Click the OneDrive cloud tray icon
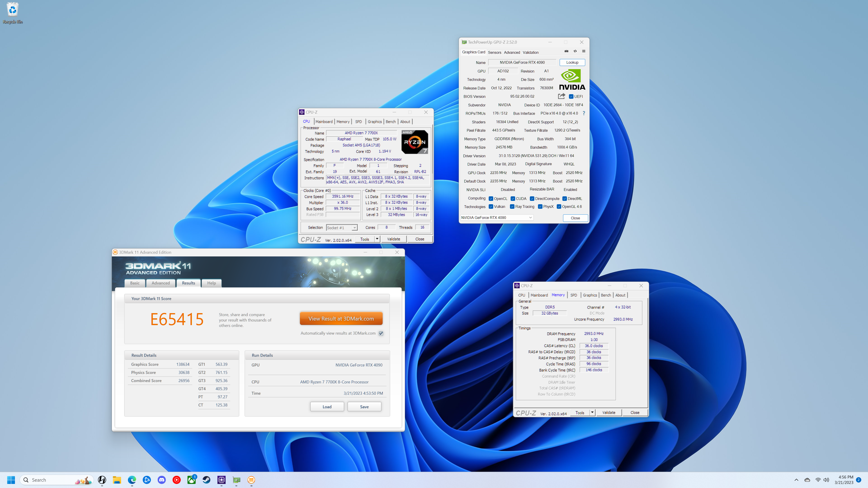 [807, 480]
